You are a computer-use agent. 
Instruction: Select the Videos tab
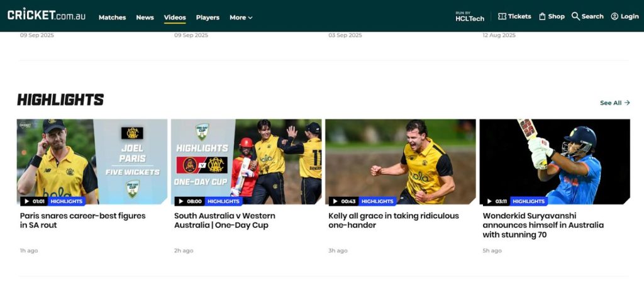175,18
